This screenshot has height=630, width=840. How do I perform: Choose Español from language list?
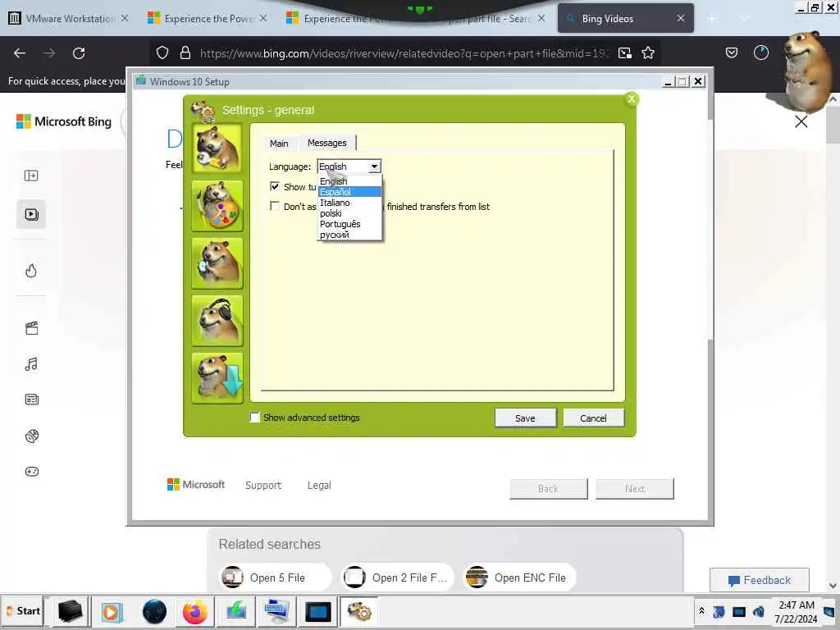(x=349, y=192)
